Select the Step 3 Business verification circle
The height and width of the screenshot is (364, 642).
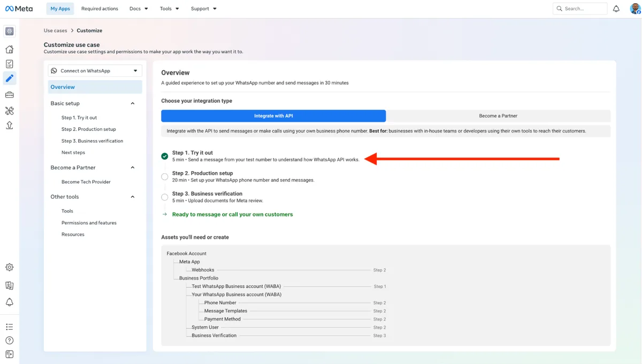pyautogui.click(x=165, y=197)
